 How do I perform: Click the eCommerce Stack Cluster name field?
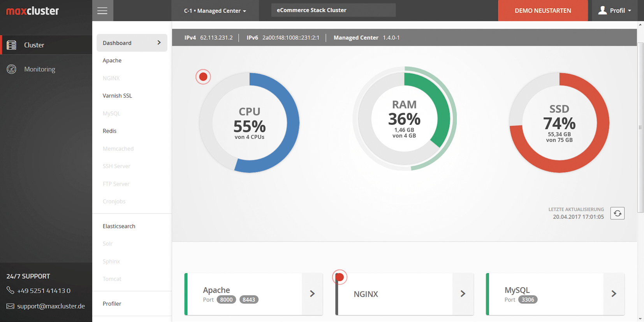[333, 10]
